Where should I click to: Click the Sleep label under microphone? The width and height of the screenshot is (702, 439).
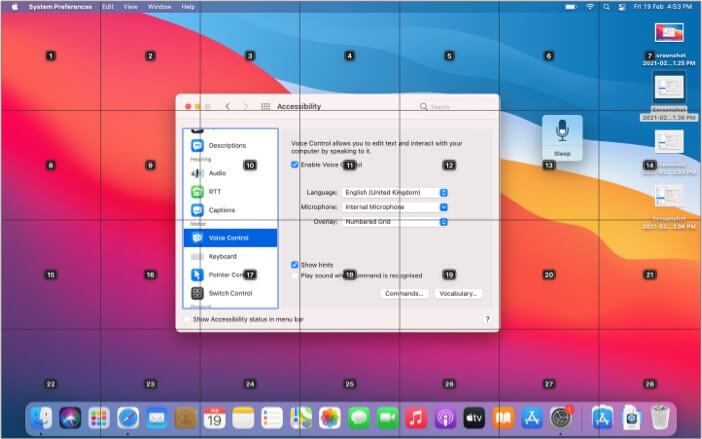pos(562,153)
